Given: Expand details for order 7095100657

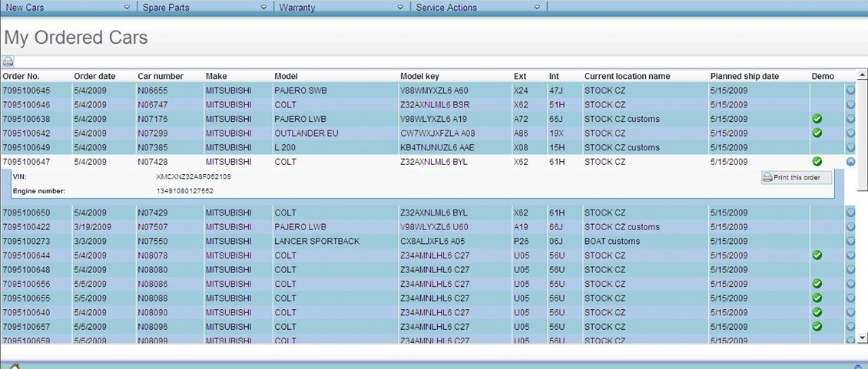Looking at the screenshot, I should click(x=851, y=327).
